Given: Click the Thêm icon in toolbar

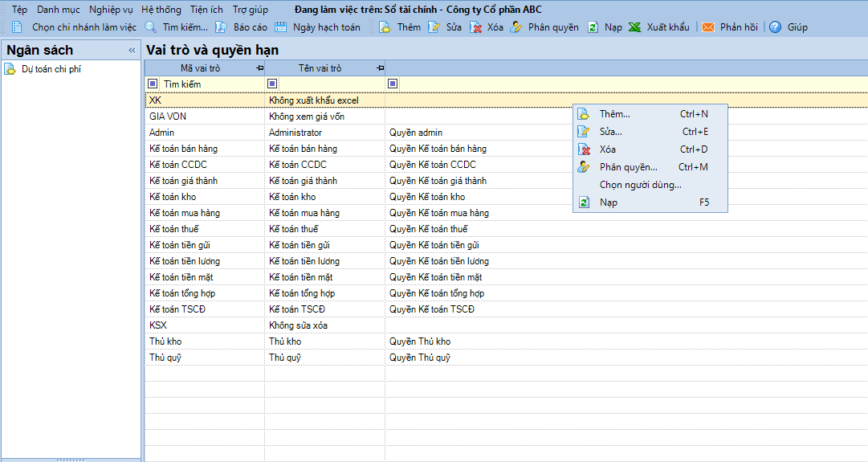Looking at the screenshot, I should point(385,27).
